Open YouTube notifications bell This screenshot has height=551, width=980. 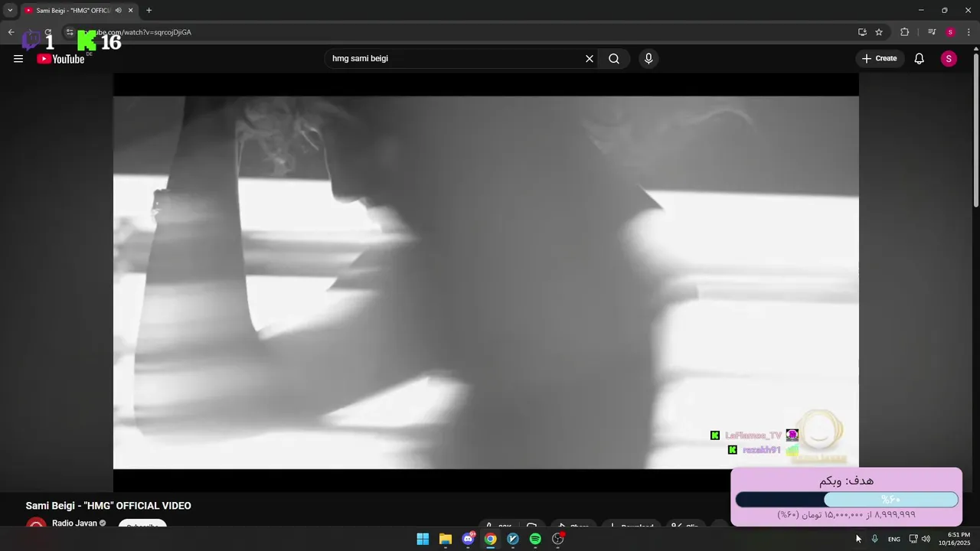click(x=920, y=59)
